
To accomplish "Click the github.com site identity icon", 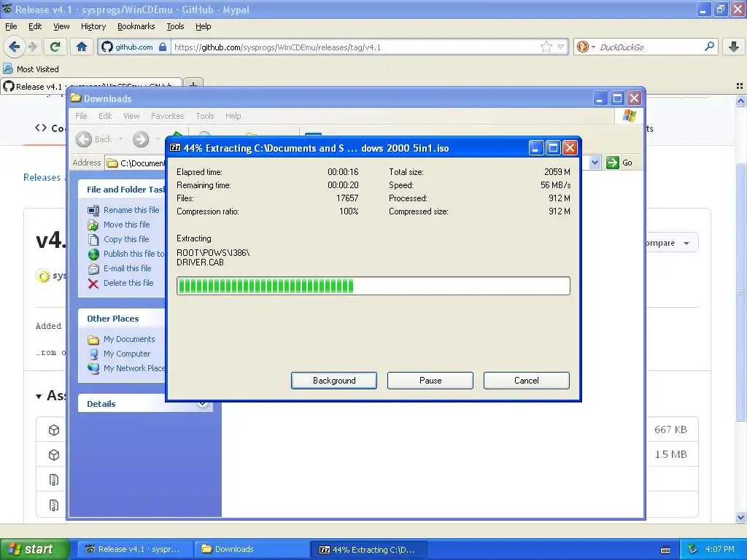I will point(107,47).
